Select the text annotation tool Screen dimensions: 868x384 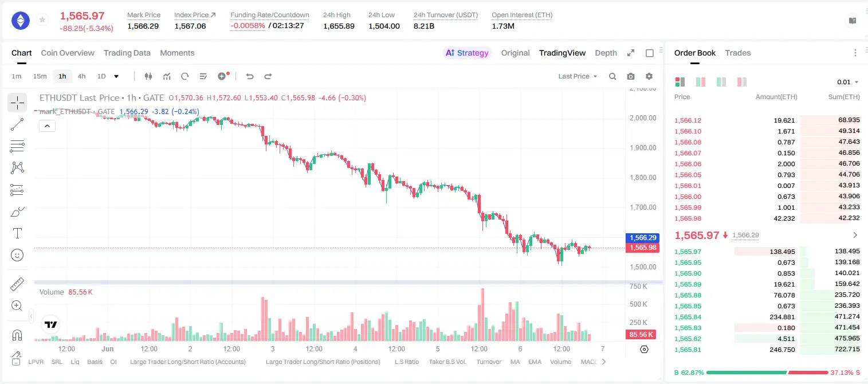pos(17,233)
